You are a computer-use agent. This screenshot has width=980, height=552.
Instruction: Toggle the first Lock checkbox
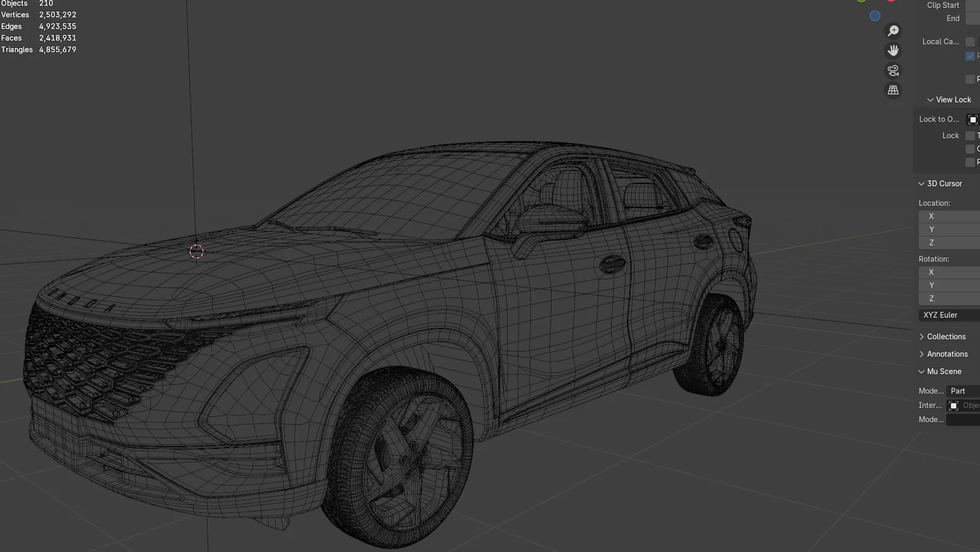tap(970, 135)
